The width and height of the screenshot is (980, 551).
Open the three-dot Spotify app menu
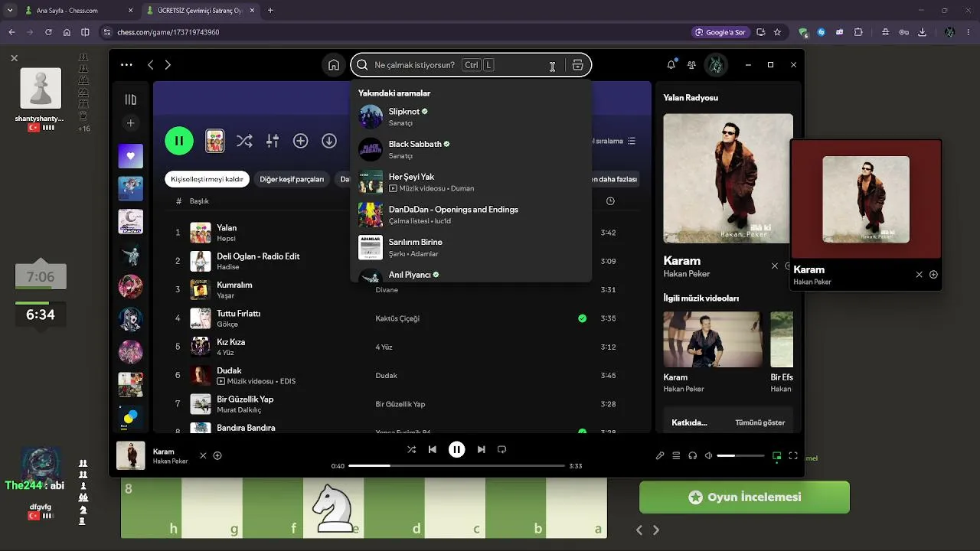tap(126, 65)
